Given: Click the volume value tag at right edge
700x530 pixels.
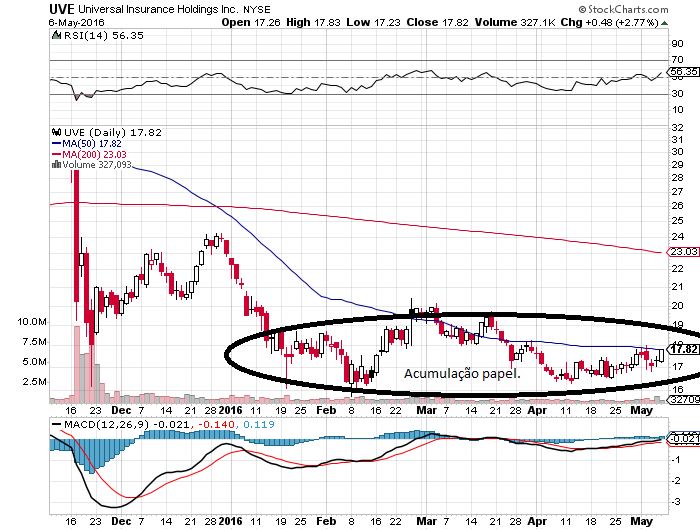Looking at the screenshot, I should coord(685,400).
